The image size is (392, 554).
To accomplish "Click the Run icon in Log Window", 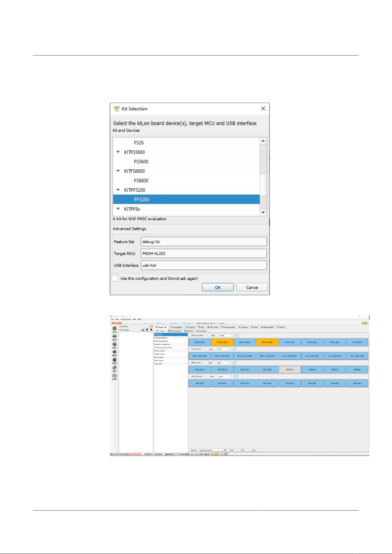I will [151, 329].
